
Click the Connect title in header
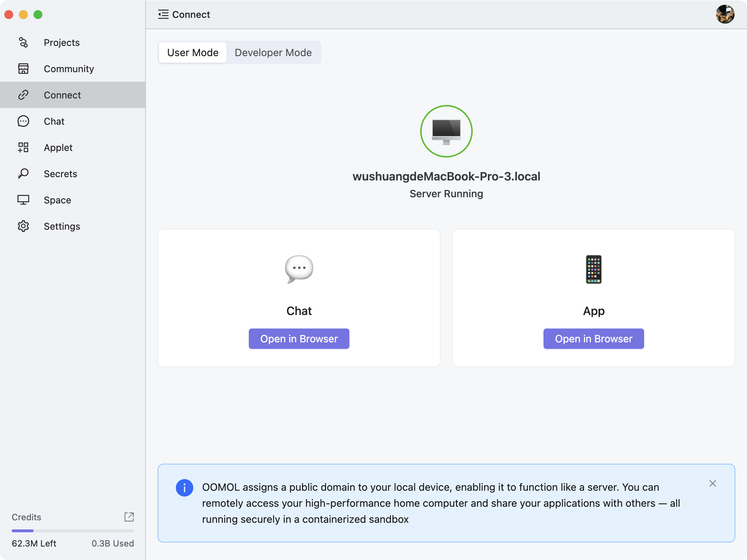click(x=191, y=15)
